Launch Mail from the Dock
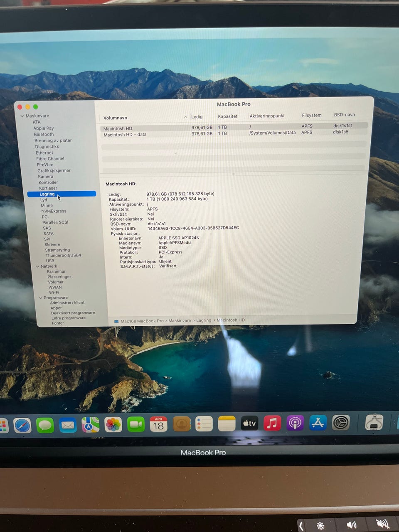 (x=68, y=425)
